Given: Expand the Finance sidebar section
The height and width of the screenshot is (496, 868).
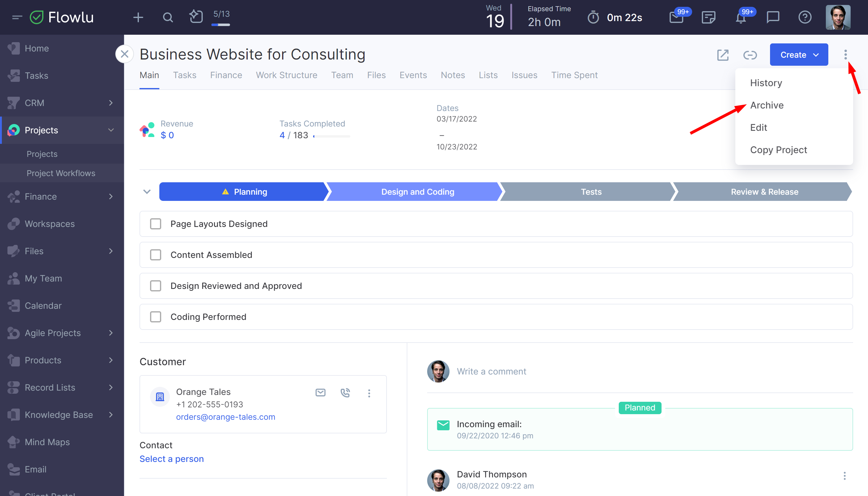Looking at the screenshot, I should coord(111,197).
